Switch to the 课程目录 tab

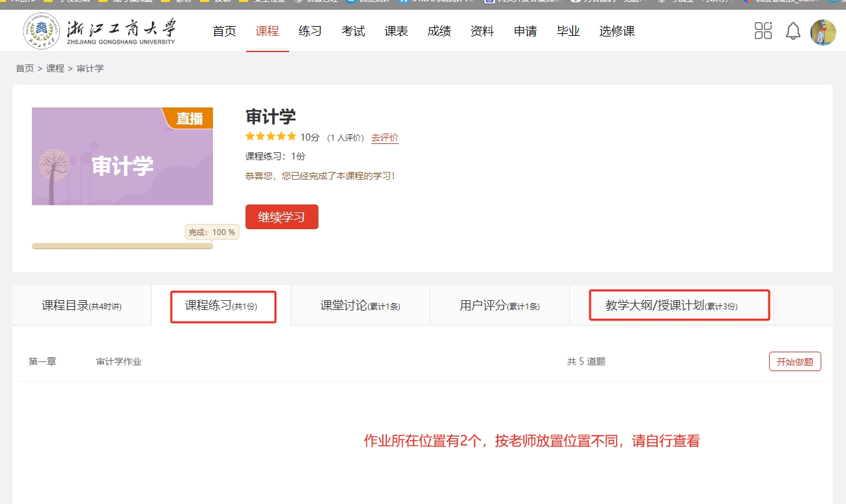81,305
